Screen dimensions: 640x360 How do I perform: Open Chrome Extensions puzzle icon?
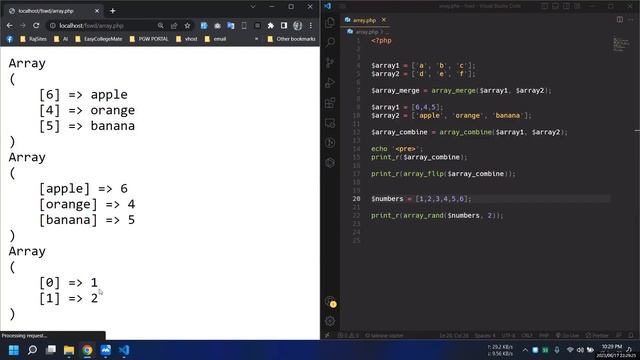[270, 25]
